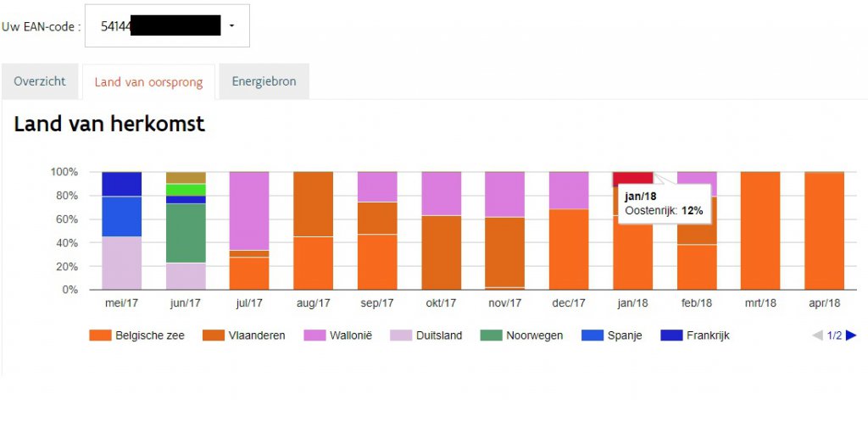
Task: Click the Noorwegen legend swatch
Action: pos(491,335)
